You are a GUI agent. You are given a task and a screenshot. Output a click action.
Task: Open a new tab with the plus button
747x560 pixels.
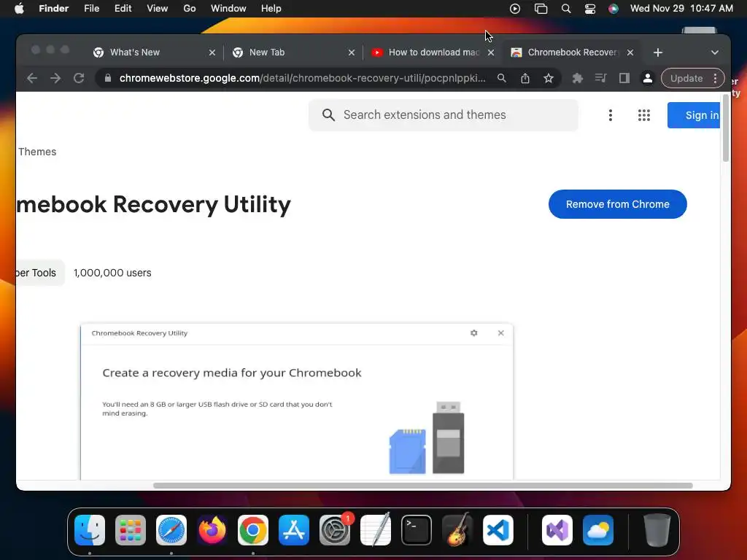[x=658, y=52]
